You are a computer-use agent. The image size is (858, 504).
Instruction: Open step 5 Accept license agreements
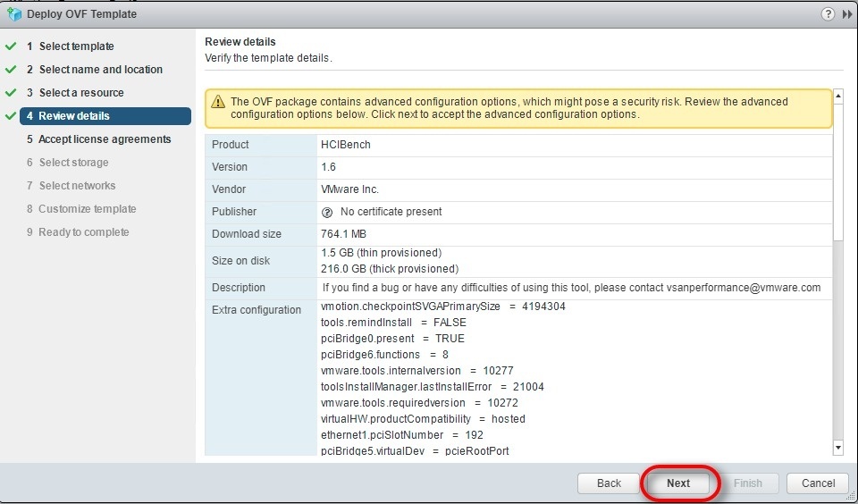pyautogui.click(x=104, y=139)
